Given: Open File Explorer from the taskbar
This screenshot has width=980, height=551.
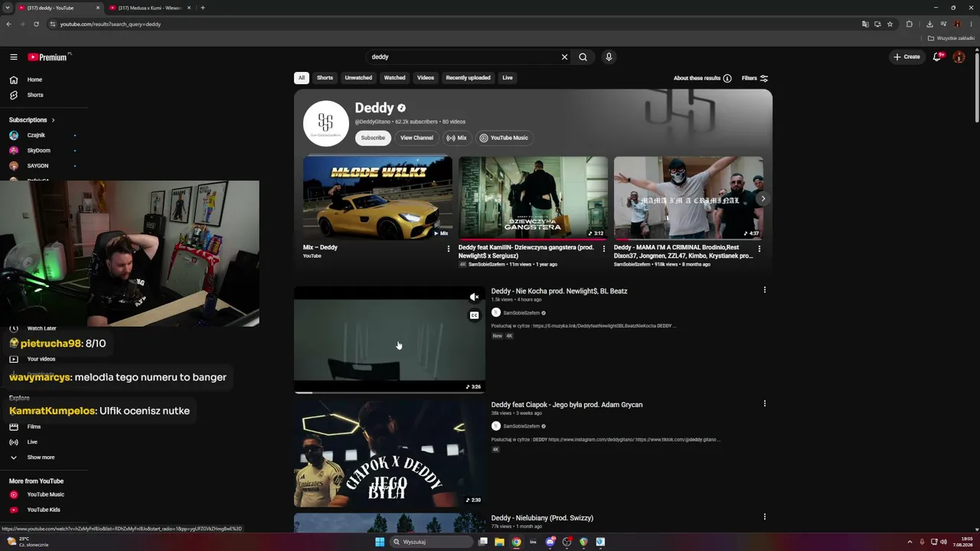Looking at the screenshot, I should [499, 542].
